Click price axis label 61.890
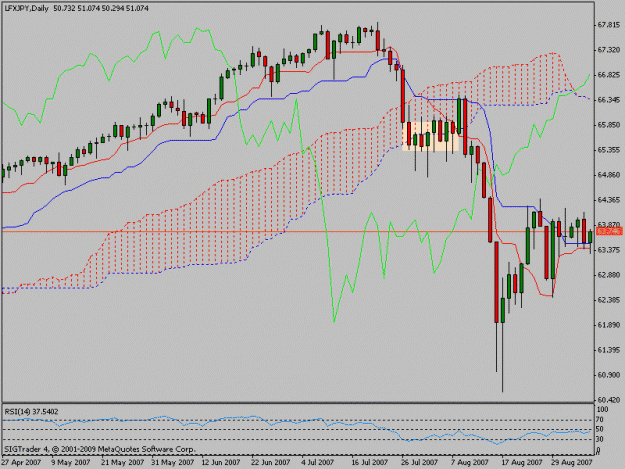The height and width of the screenshot is (469, 625). click(x=609, y=325)
